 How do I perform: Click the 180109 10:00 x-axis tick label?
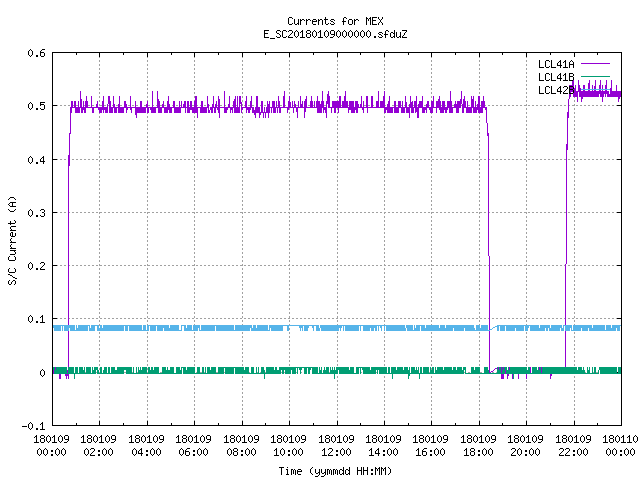click(x=289, y=446)
